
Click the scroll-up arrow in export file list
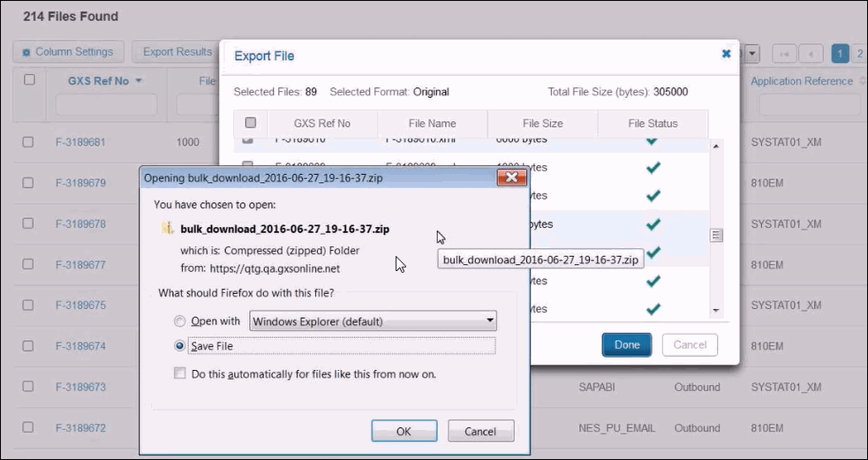[716, 147]
